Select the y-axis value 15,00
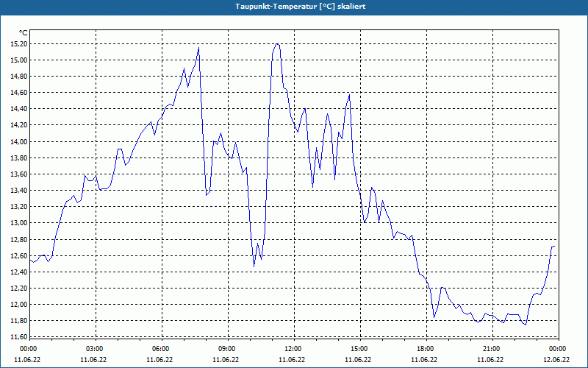This screenshot has height=368, width=588. tap(19, 60)
